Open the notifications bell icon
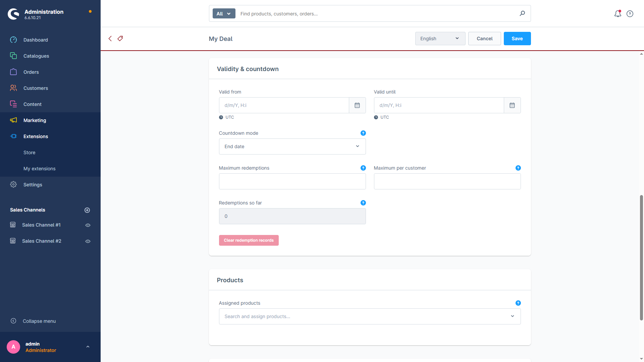Viewport: 644px width, 362px height. click(x=618, y=14)
